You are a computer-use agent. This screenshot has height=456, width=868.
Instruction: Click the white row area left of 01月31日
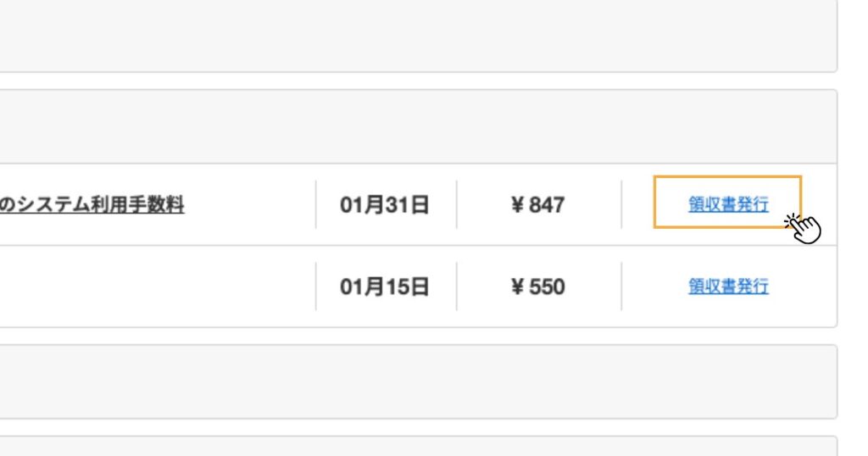(x=249, y=205)
